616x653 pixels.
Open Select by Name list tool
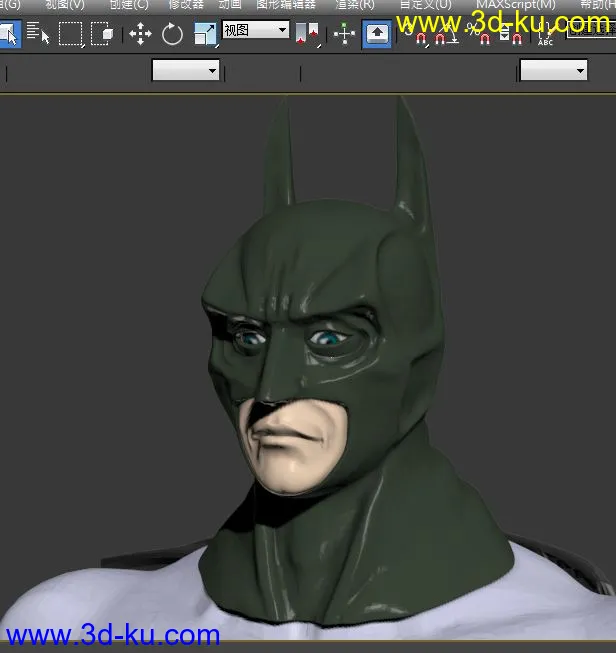(38, 33)
